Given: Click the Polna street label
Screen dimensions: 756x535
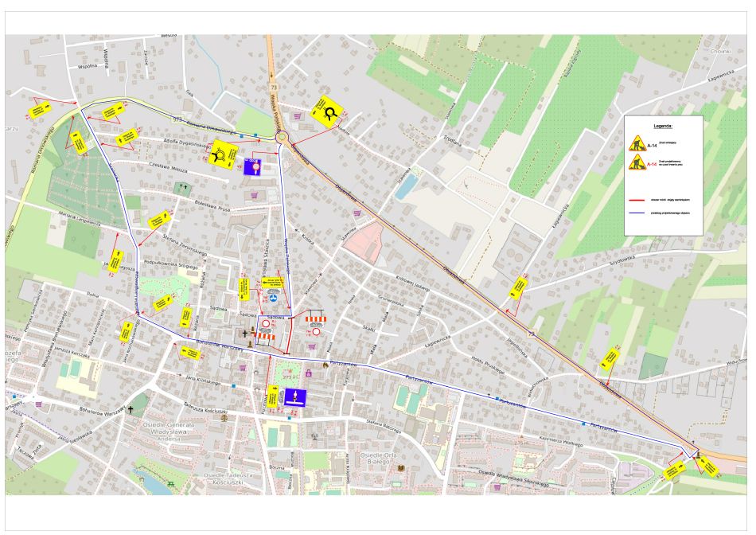Looking at the screenshot, I should coord(92,293).
